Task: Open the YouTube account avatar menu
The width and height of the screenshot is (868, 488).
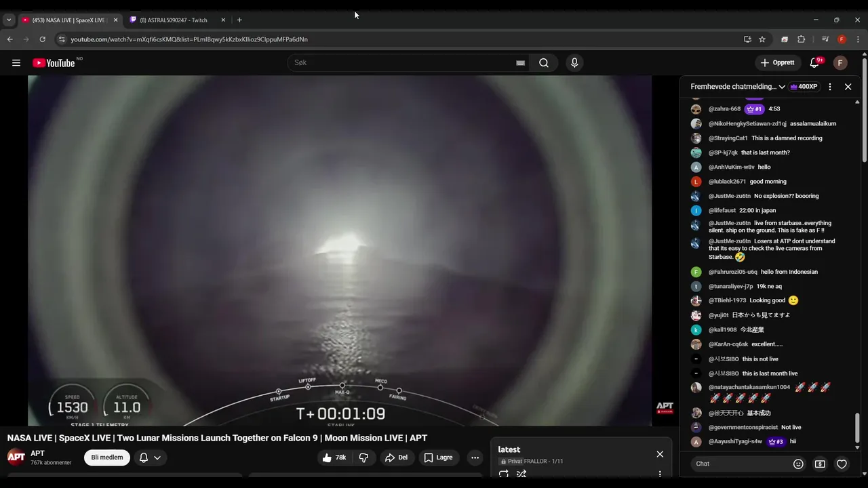Action: [x=840, y=63]
